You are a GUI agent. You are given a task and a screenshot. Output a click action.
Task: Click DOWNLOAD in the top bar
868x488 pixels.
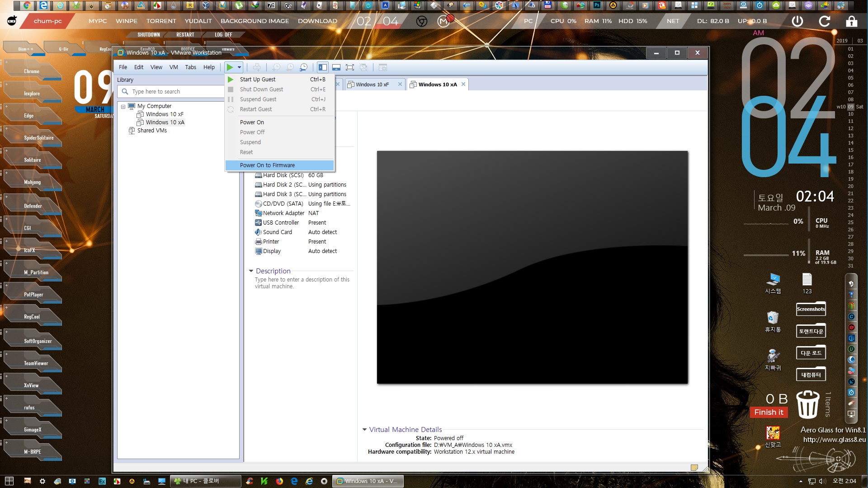click(x=317, y=21)
